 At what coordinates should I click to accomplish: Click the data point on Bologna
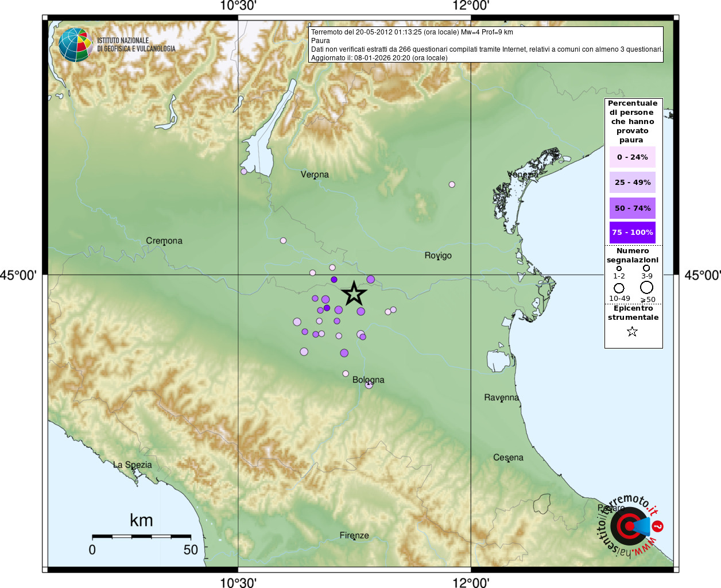pyautogui.click(x=369, y=385)
